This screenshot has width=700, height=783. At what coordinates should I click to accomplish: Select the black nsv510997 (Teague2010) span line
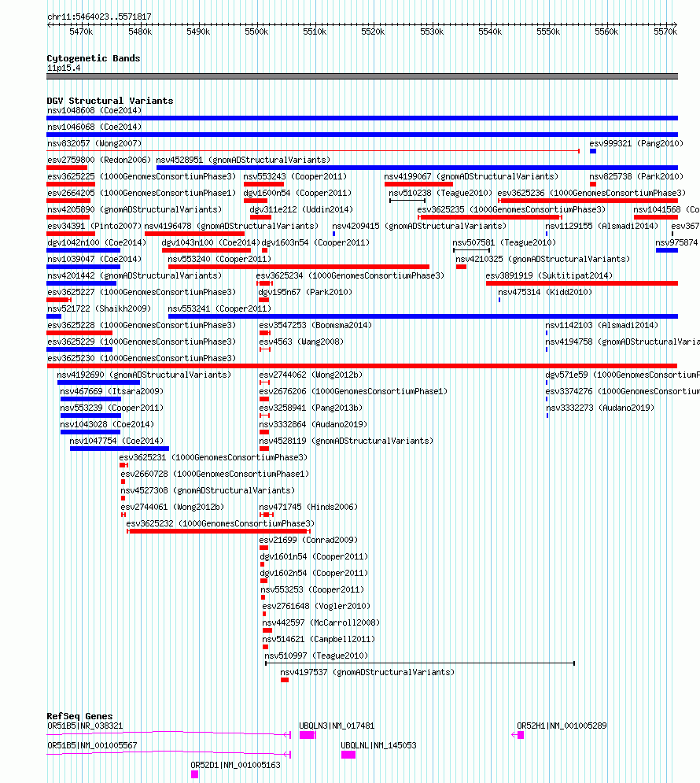tap(419, 663)
